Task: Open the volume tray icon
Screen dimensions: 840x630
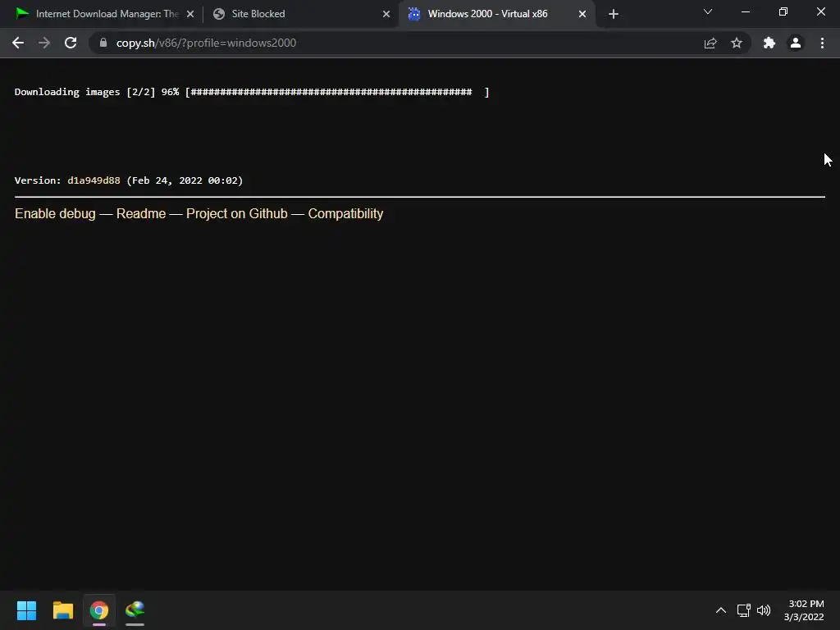Action: (x=764, y=610)
